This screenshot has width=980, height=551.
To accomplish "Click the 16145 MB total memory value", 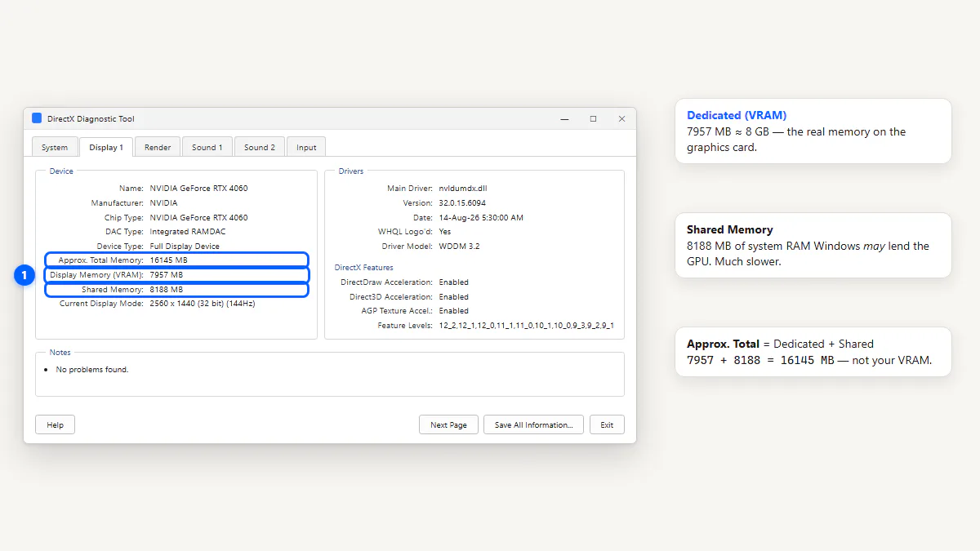I will point(168,260).
